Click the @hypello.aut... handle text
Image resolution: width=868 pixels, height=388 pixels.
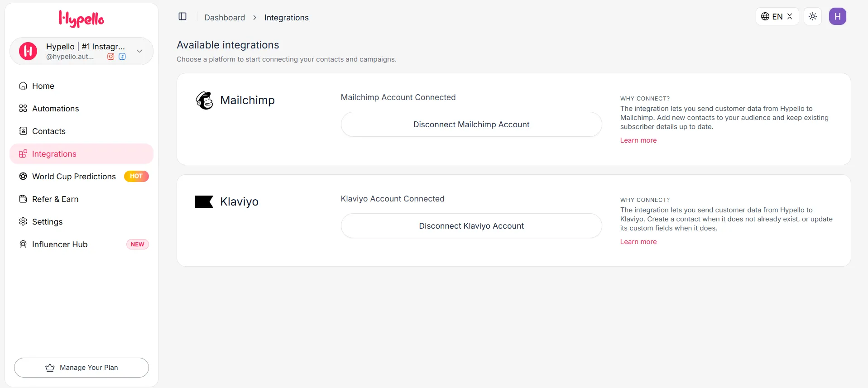pos(70,57)
